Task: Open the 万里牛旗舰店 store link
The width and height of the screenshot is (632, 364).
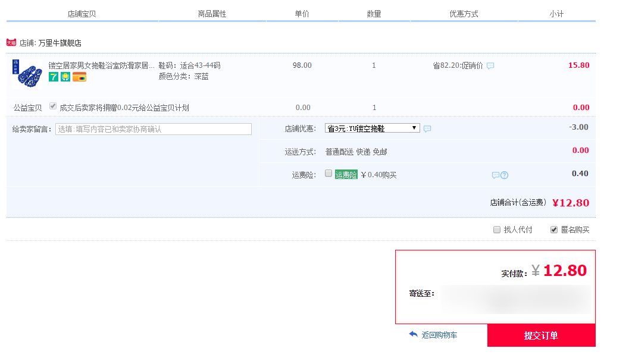Action: tap(60, 43)
